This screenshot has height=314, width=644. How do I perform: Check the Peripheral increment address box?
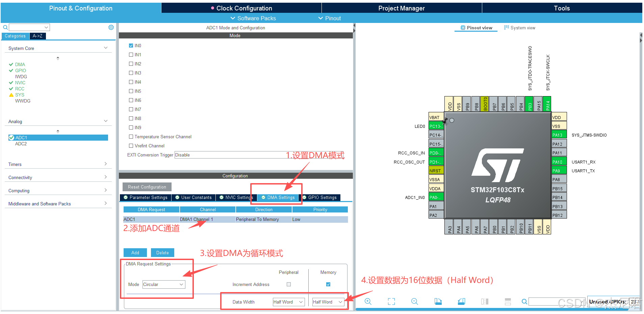tap(289, 284)
